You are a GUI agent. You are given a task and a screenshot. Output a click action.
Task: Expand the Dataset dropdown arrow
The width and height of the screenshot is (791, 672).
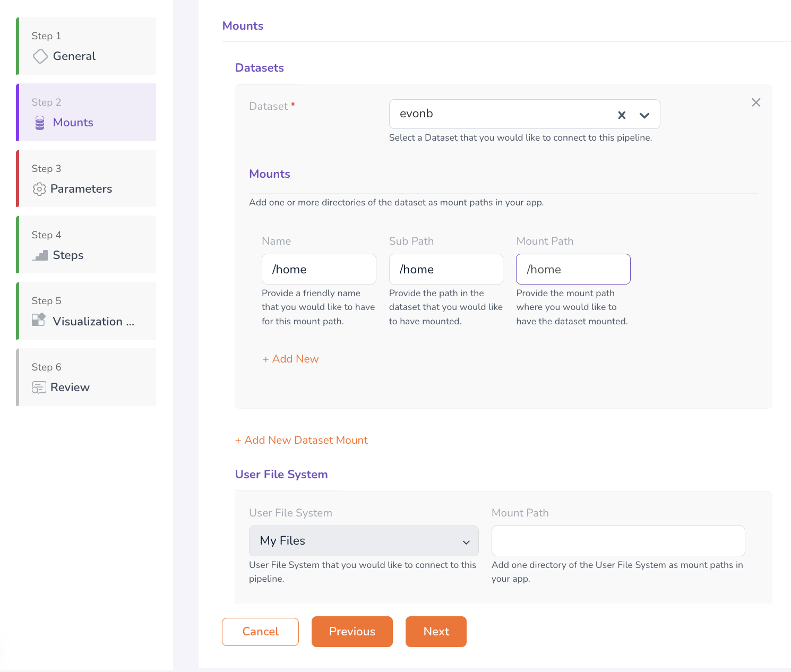click(x=644, y=115)
